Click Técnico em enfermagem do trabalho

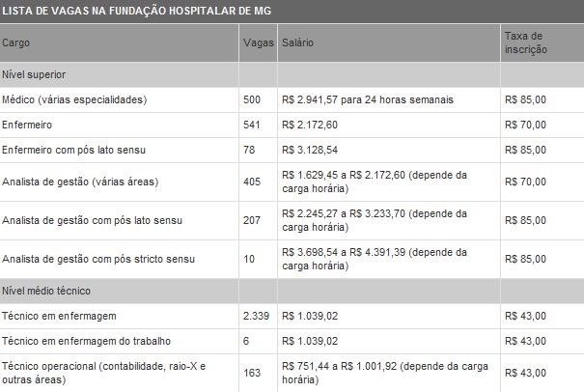87,341
